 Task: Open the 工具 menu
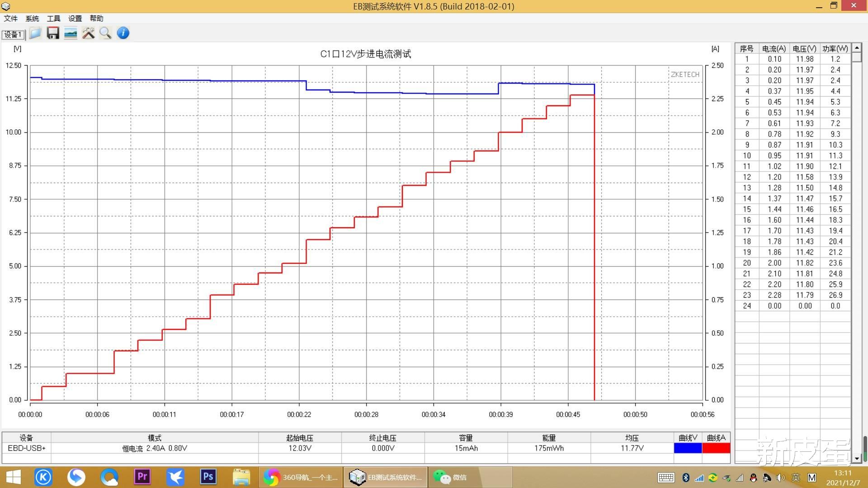[53, 19]
